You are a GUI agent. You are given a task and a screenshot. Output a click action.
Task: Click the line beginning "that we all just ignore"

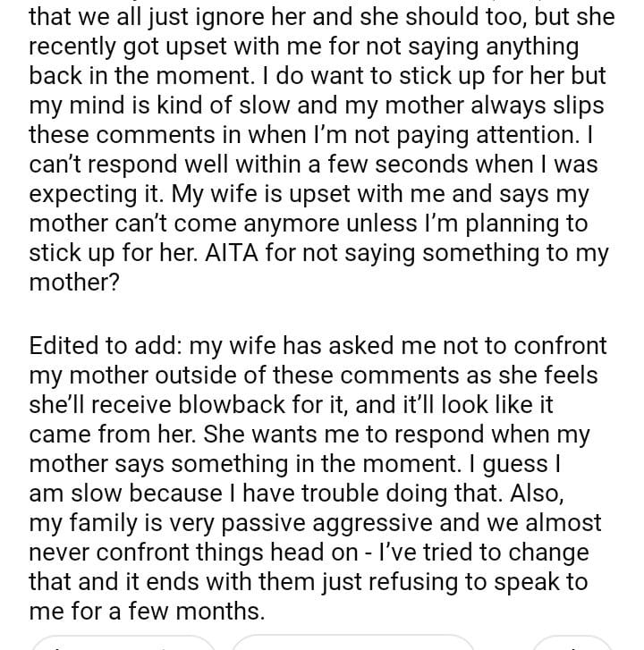(x=321, y=15)
